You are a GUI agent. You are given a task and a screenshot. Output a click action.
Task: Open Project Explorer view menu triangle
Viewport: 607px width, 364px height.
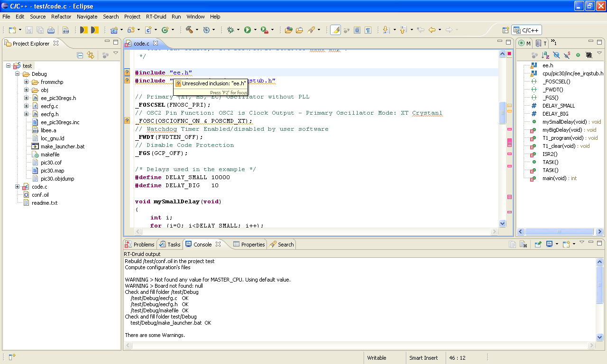coord(116,54)
